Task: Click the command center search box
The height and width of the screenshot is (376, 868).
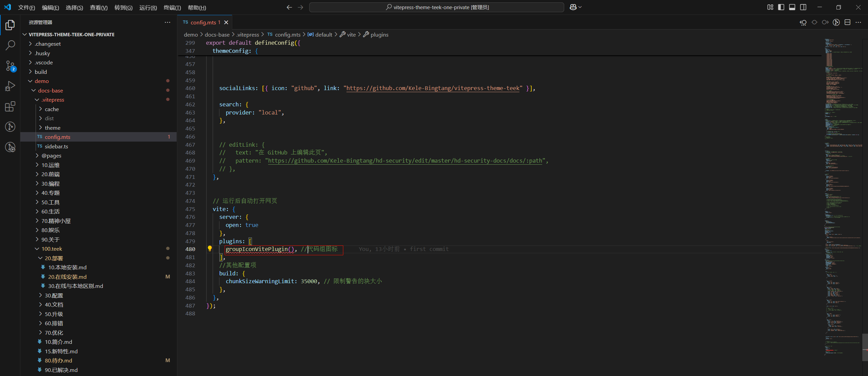Action: (437, 7)
